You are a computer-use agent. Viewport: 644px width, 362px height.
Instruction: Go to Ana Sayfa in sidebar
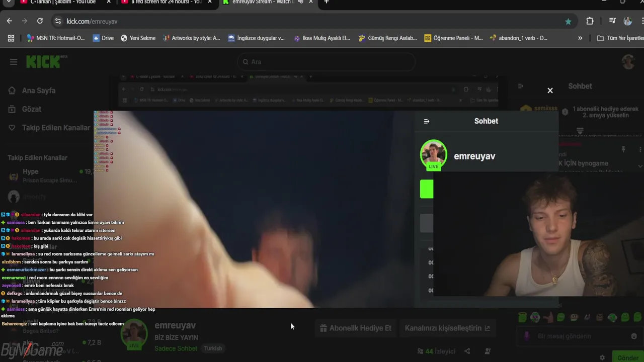[32, 90]
